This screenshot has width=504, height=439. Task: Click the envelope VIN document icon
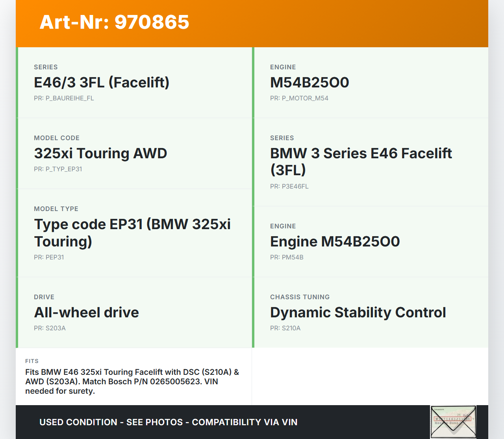(x=453, y=422)
